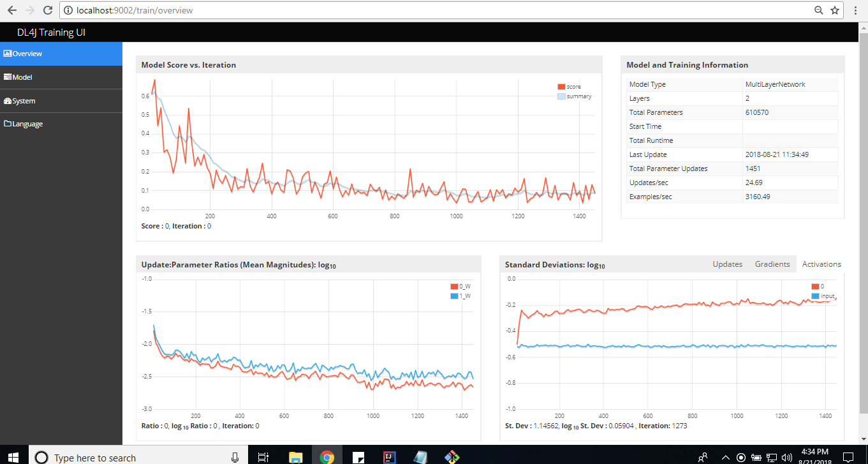The height and width of the screenshot is (464, 868).
Task: Switch to the Activations tab
Action: (x=821, y=264)
